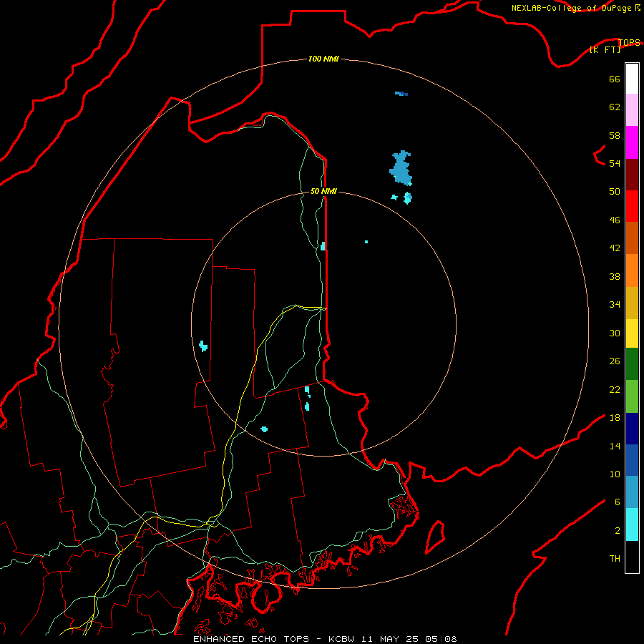This screenshot has height=644, width=644.
Task: Click the '38' legend value
Action: point(615,276)
